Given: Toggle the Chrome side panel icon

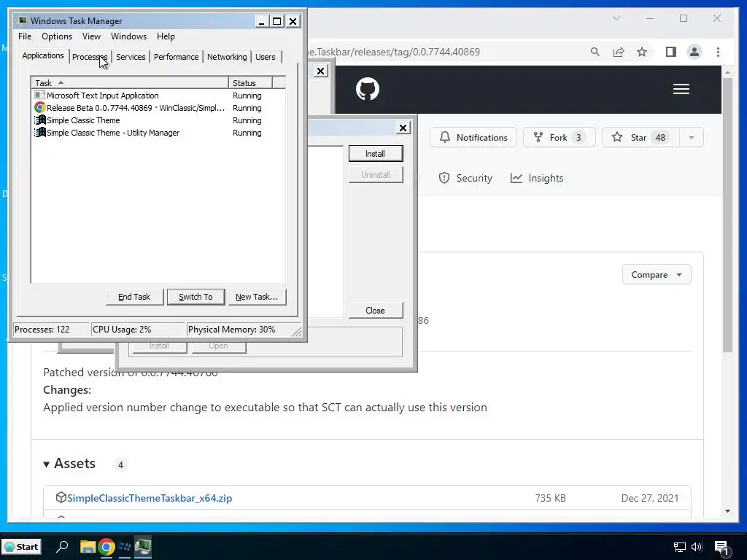Looking at the screenshot, I should (671, 52).
